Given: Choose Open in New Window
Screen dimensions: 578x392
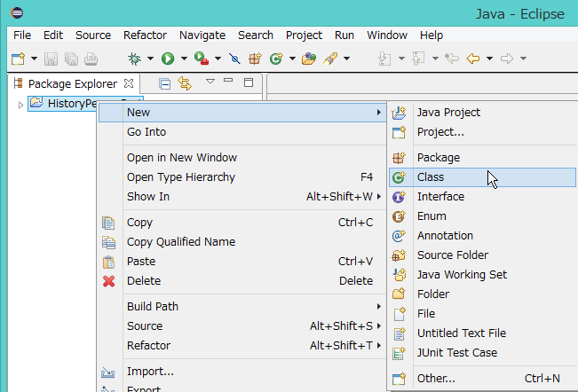Looking at the screenshot, I should (x=241, y=158).
